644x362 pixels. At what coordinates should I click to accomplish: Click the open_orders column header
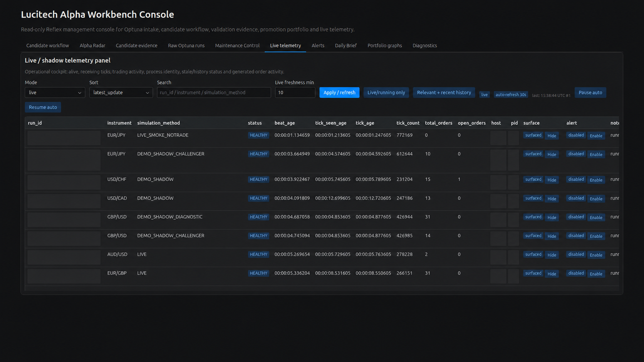pyautogui.click(x=471, y=123)
